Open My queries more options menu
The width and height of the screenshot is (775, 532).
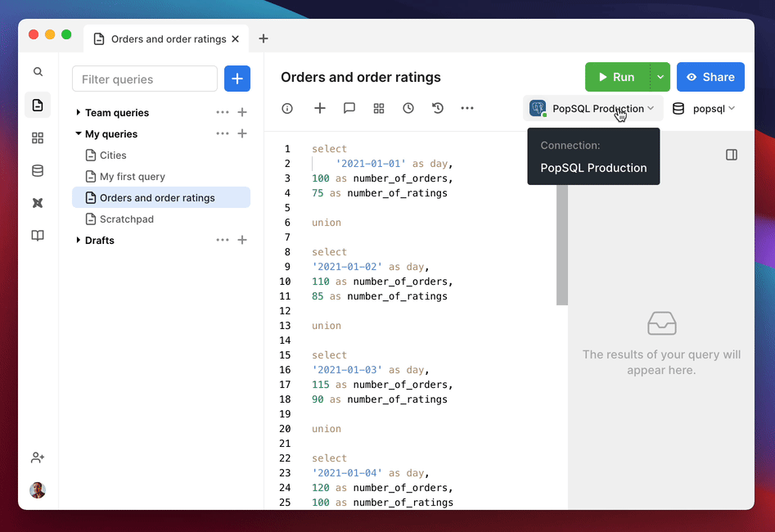223,133
